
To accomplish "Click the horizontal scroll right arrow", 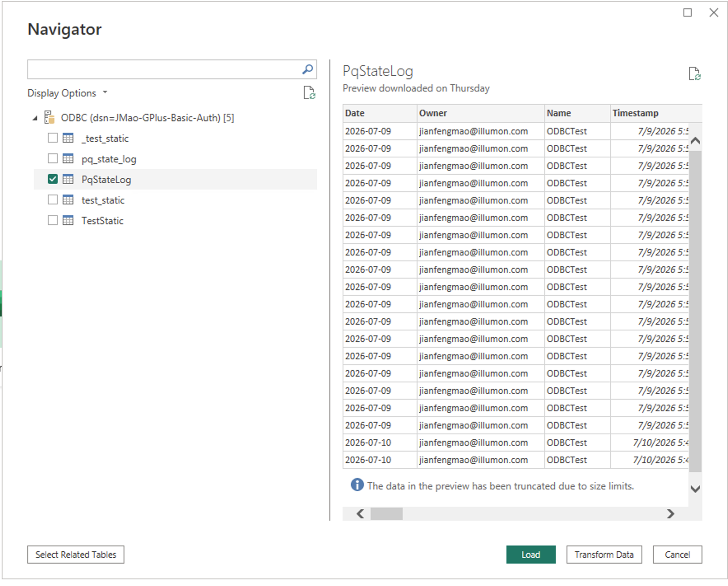I will tap(671, 513).
